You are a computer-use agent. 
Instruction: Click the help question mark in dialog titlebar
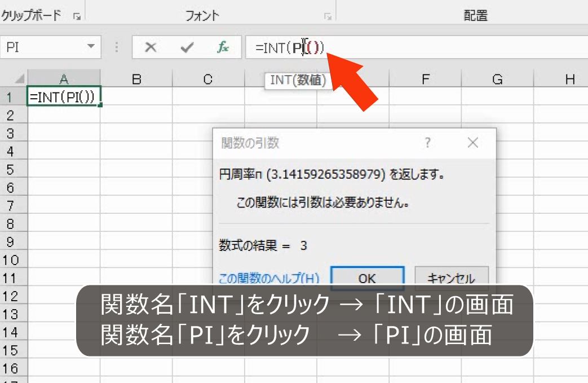pyautogui.click(x=427, y=143)
